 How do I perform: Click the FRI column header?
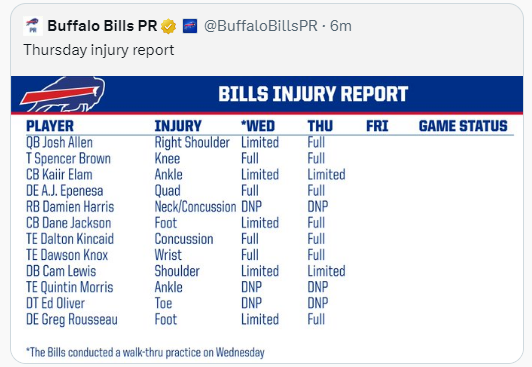click(x=377, y=126)
